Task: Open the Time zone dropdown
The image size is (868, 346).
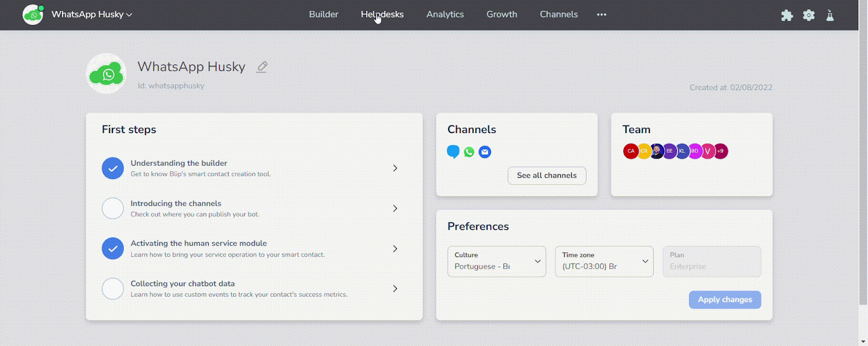Action: pyautogui.click(x=604, y=261)
